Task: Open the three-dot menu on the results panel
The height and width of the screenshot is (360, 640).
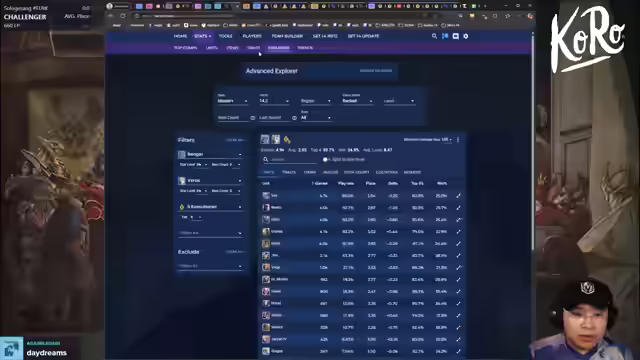Action: tap(458, 140)
